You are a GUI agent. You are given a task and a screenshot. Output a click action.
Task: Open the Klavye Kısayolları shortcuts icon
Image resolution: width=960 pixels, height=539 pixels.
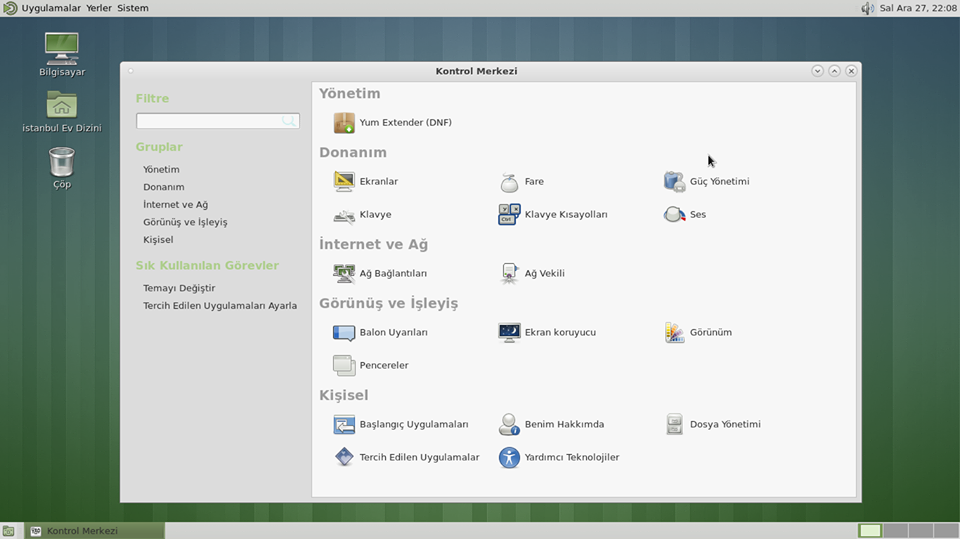click(509, 214)
